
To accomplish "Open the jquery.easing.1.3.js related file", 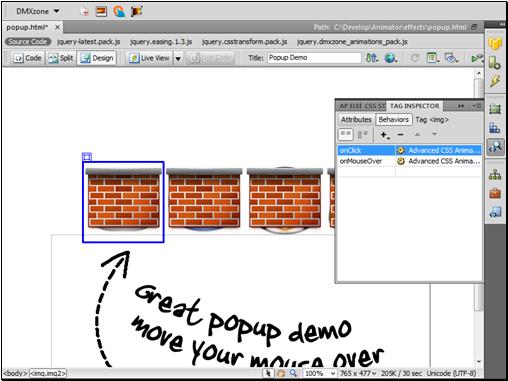I will pos(161,42).
